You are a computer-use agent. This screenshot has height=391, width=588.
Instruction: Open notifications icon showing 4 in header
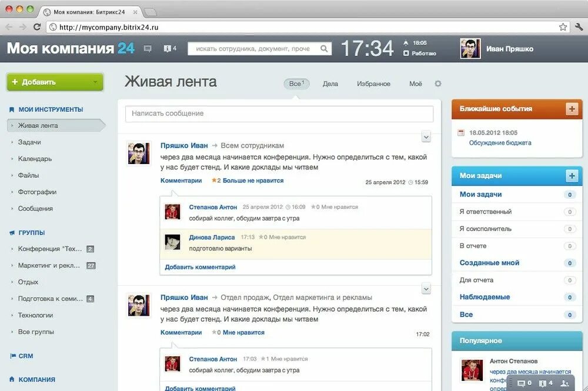click(170, 48)
